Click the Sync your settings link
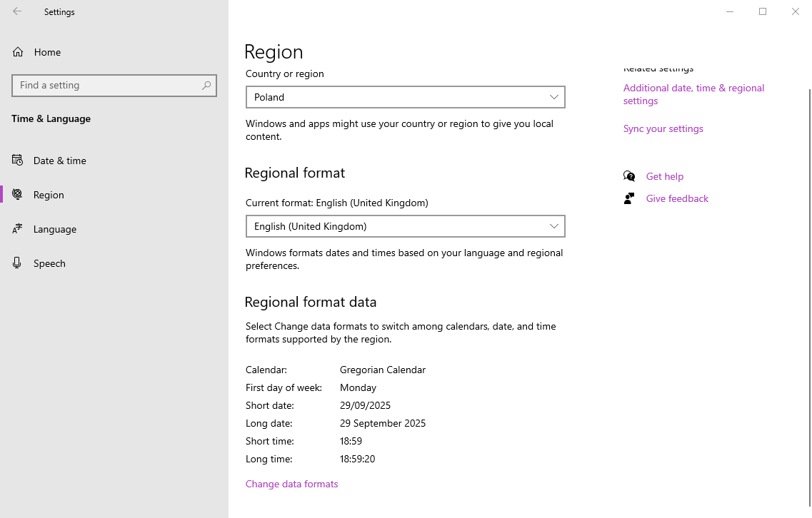This screenshot has height=518, width=812. coord(663,128)
